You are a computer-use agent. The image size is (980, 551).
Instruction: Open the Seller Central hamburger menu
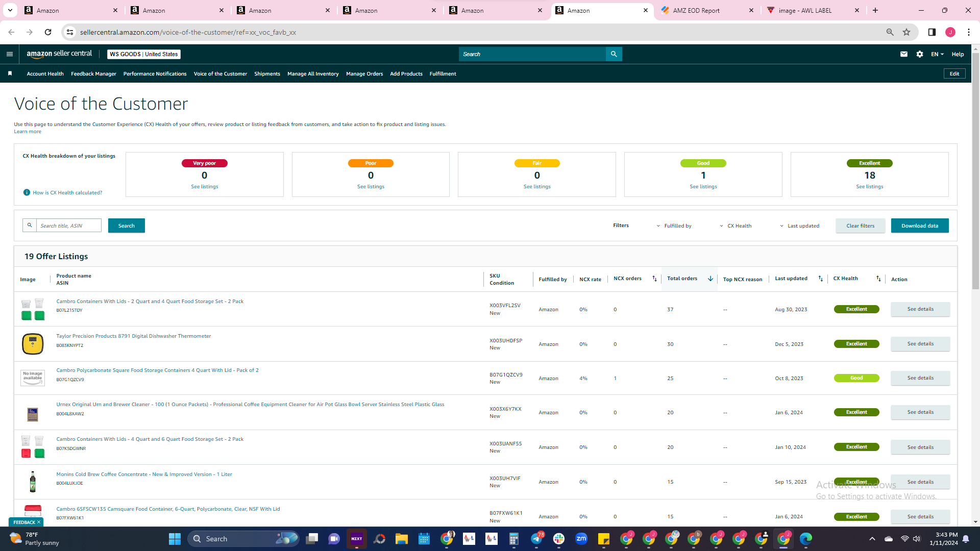click(10, 54)
